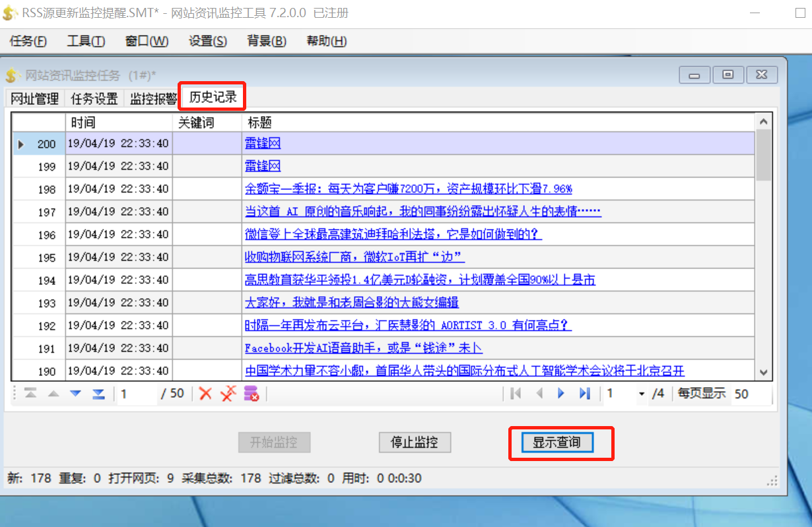
Task: Click the 关键词 column header
Action: [207, 123]
